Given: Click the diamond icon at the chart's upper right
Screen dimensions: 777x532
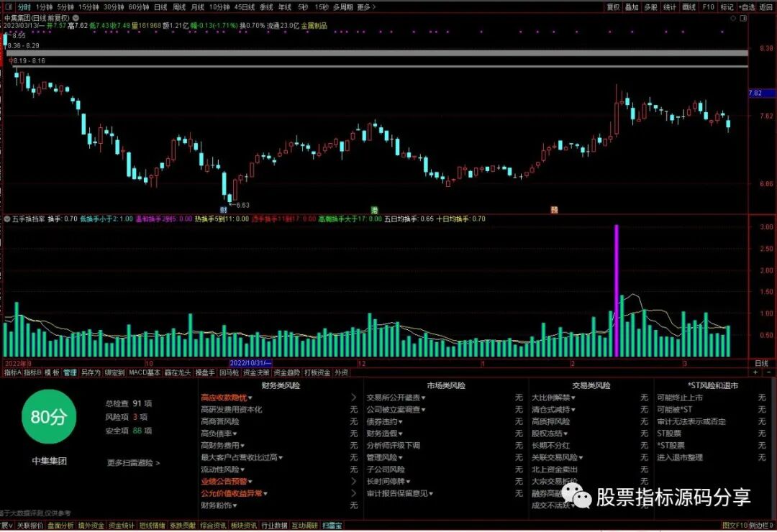Looking at the screenshot, I should [733, 18].
